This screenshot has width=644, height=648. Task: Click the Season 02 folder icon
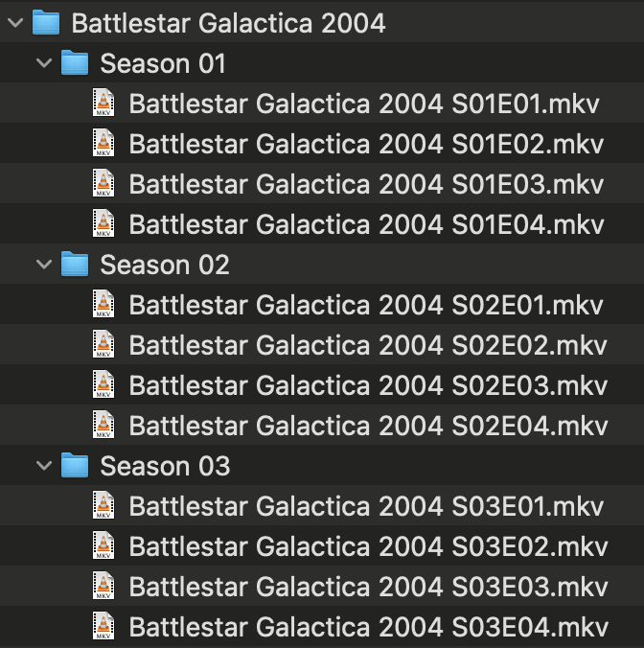(x=75, y=264)
